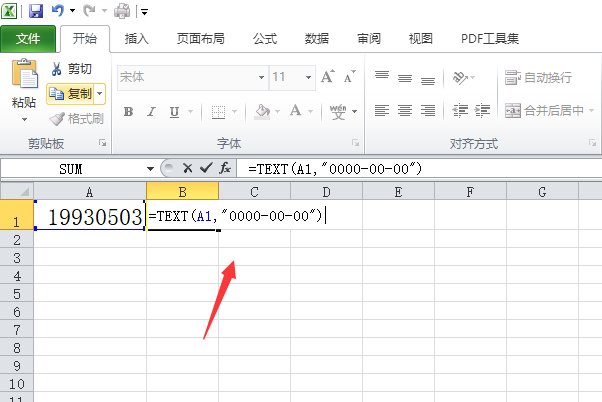Click the undo arrow icon
Image resolution: width=602 pixels, height=402 pixels.
pyautogui.click(x=58, y=11)
